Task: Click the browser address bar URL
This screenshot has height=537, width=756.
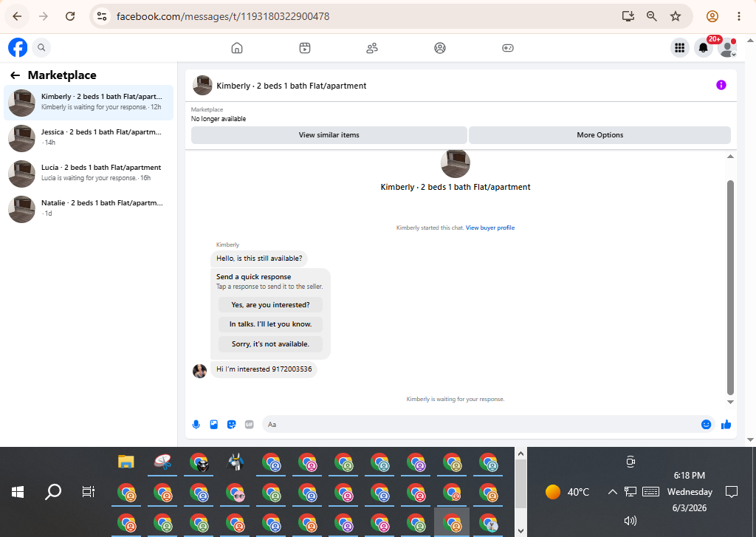Action: coord(223,16)
